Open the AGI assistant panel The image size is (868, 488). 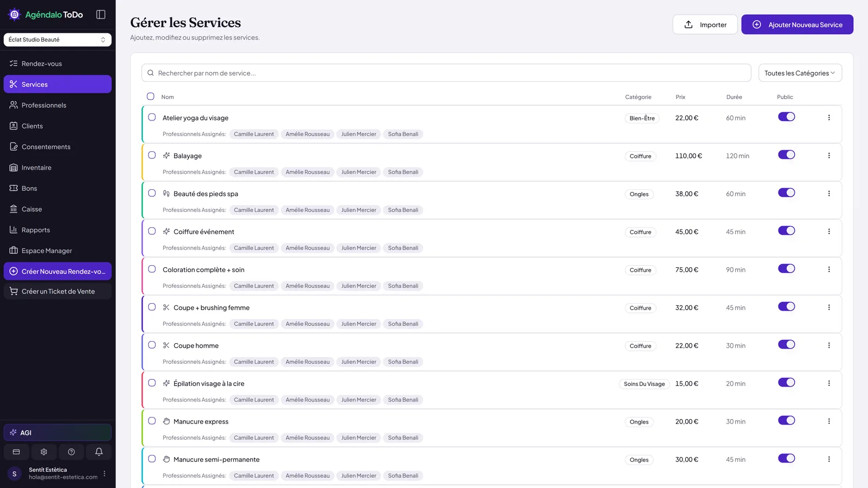58,433
